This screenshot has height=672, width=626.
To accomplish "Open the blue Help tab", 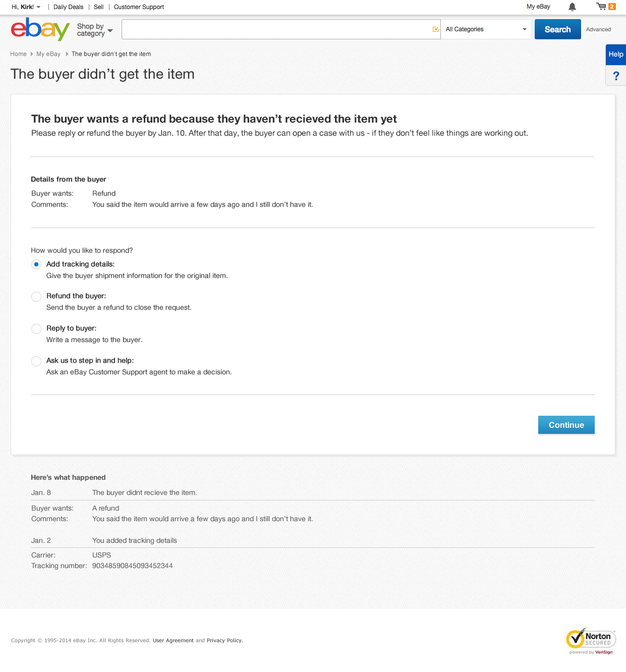I will pyautogui.click(x=616, y=54).
